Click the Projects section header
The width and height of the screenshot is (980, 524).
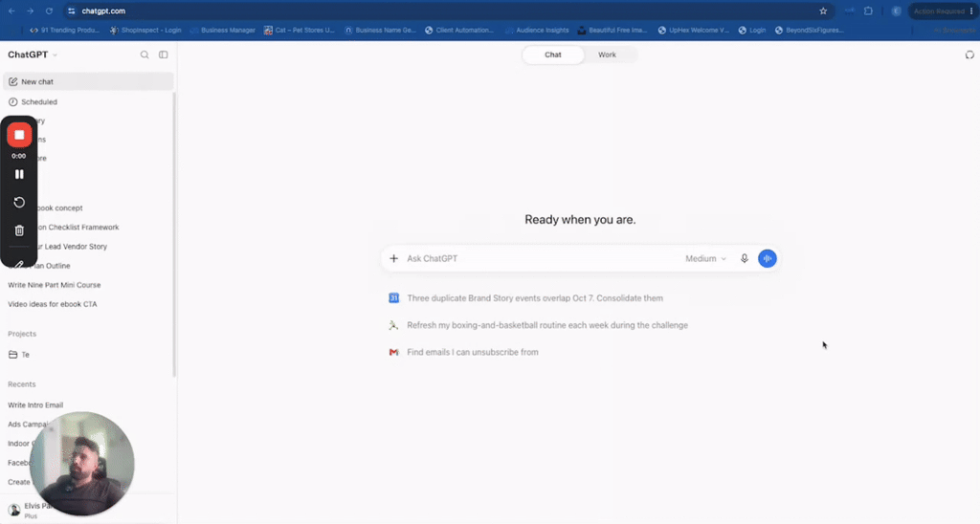point(22,334)
